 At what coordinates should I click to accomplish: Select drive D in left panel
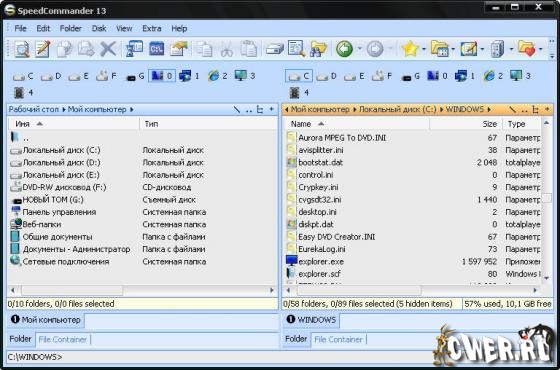click(51, 76)
